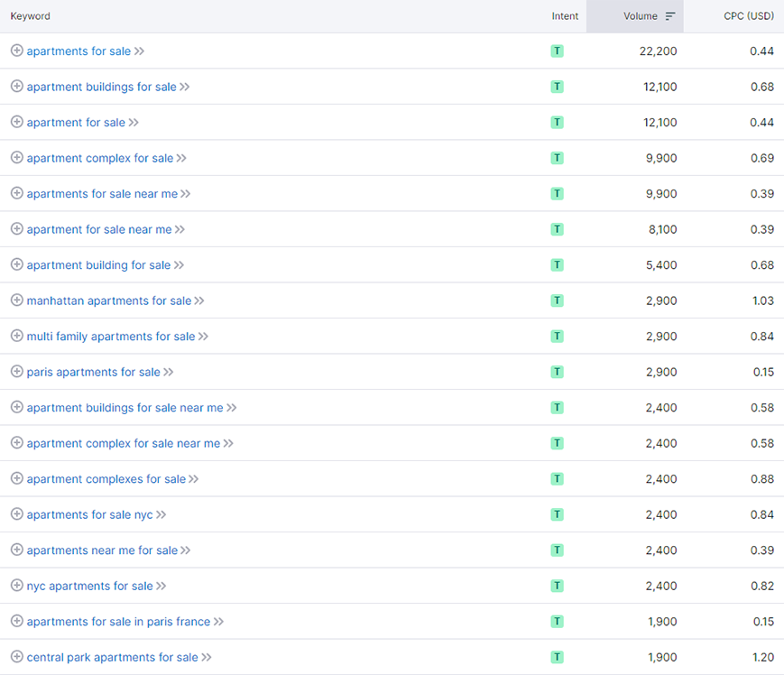Expand arrows beside 'apartments for sale nyc'
Image resolution: width=784 pixels, height=675 pixels.
161,514
